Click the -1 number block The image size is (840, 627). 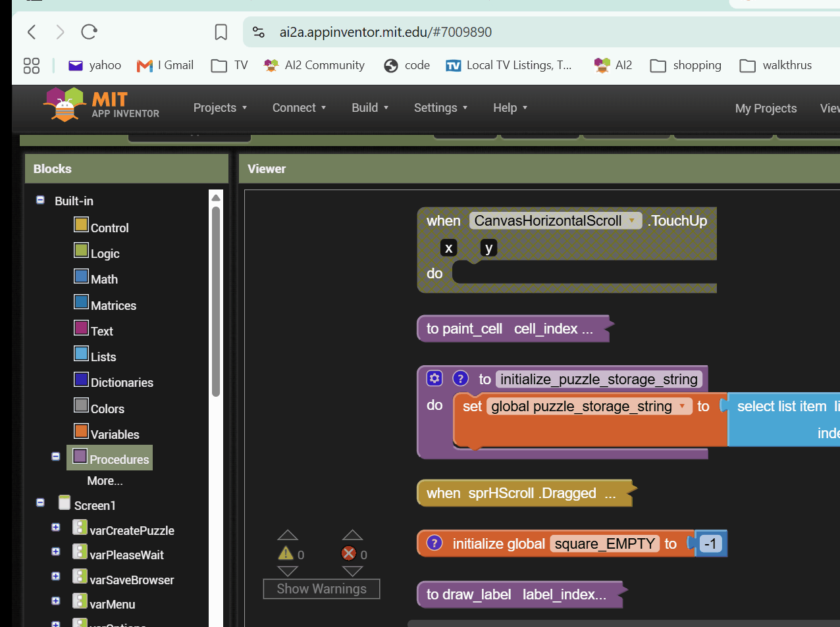pos(710,543)
